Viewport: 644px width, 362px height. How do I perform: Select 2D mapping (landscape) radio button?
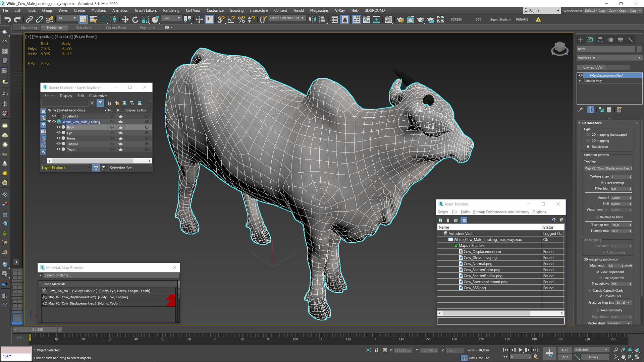coord(588,135)
